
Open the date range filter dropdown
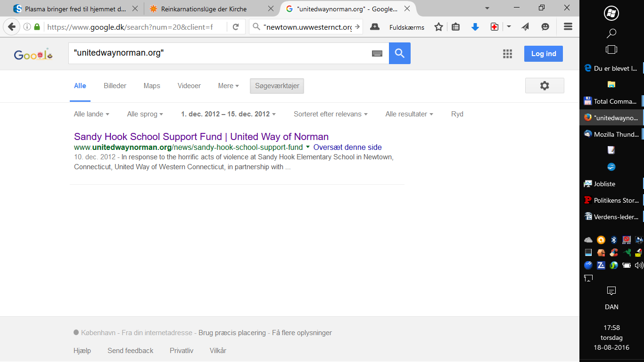tap(228, 114)
